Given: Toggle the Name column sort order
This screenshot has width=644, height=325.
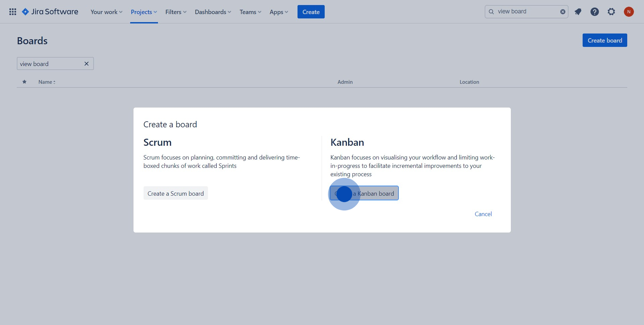Looking at the screenshot, I should click(47, 82).
